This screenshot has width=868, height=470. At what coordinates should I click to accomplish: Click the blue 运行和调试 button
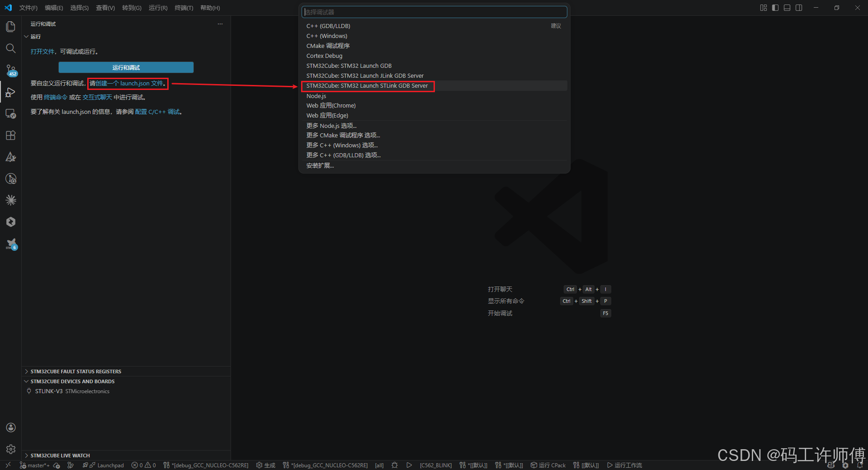[x=126, y=67]
